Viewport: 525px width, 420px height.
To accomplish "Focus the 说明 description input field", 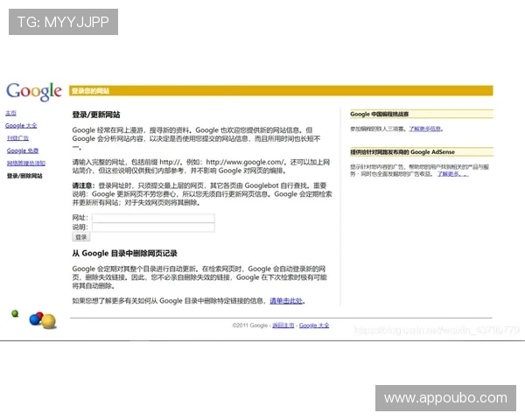I will [153, 227].
